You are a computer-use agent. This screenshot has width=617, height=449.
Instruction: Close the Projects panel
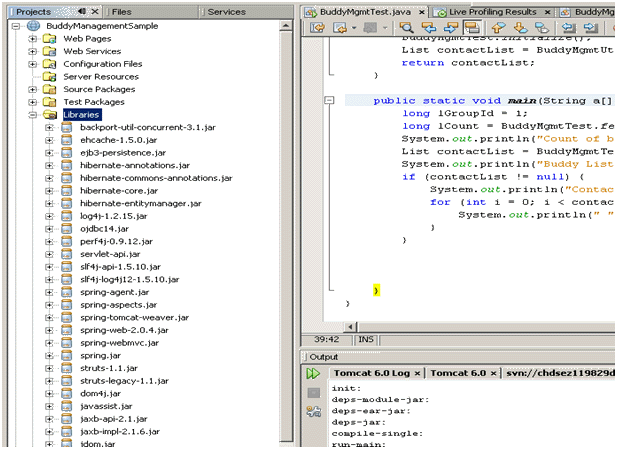[95, 12]
